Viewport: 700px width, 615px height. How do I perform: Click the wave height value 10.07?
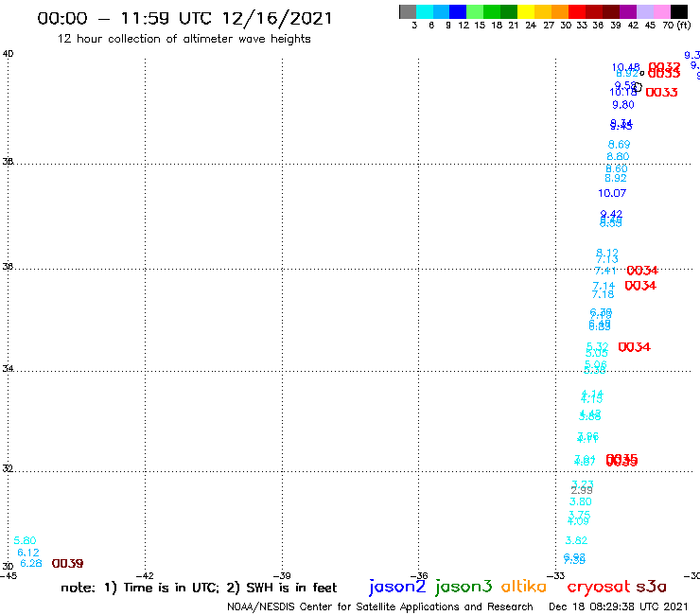612,193
